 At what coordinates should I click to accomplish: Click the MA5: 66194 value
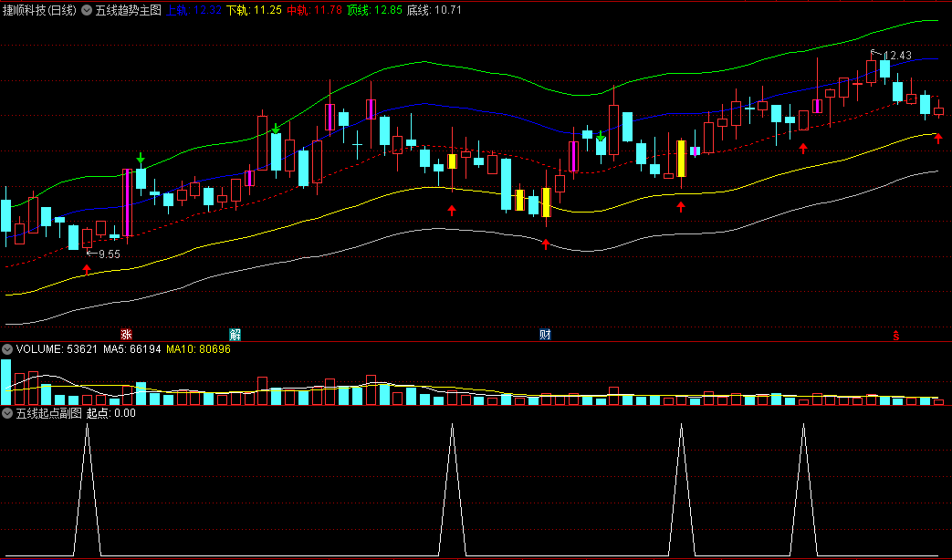click(131, 349)
